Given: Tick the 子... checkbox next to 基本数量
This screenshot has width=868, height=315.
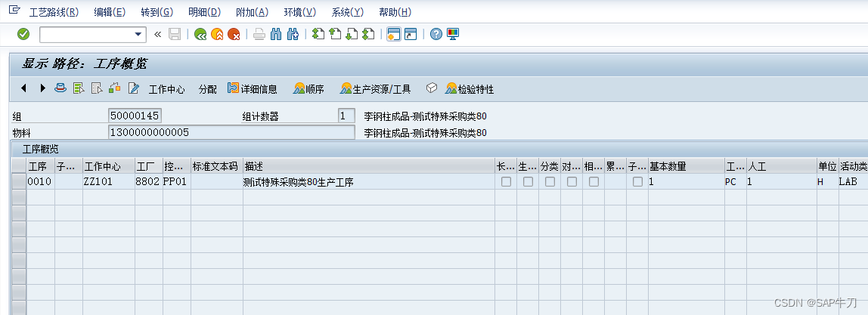Looking at the screenshot, I should [x=637, y=182].
